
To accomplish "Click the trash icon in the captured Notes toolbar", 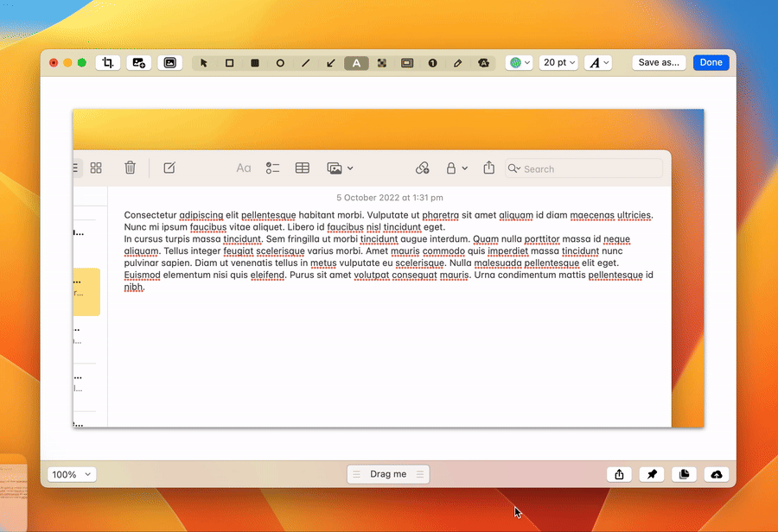I will click(130, 168).
